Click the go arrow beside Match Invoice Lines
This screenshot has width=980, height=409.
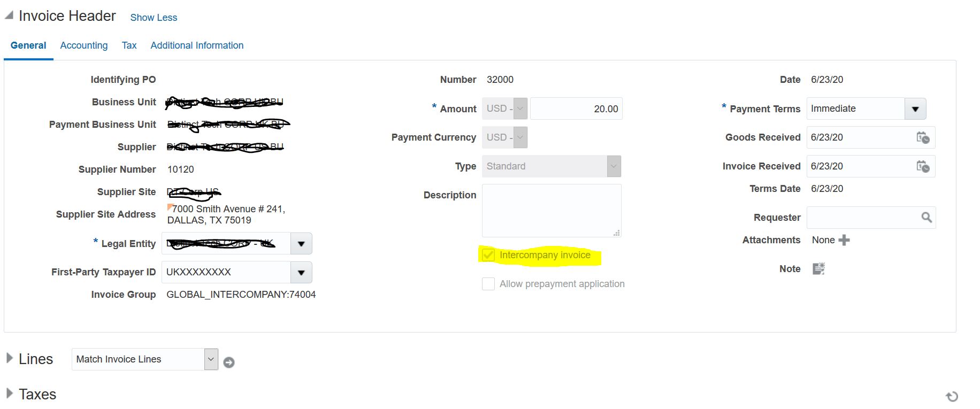[228, 361]
